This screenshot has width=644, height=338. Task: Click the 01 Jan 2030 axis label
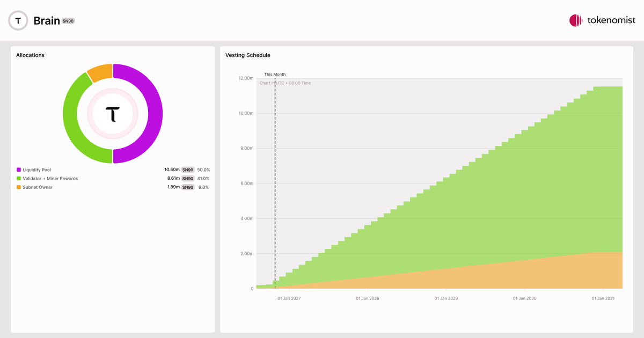tap(525, 298)
